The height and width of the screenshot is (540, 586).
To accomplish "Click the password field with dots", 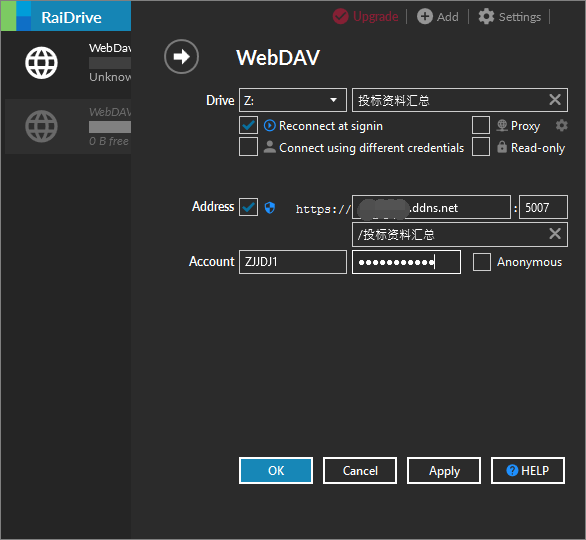I will tap(406, 262).
